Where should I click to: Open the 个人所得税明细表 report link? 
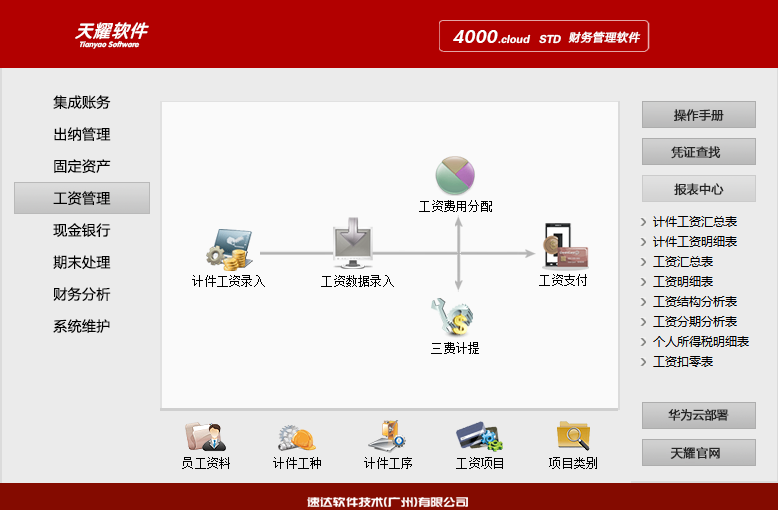pyautogui.click(x=701, y=341)
